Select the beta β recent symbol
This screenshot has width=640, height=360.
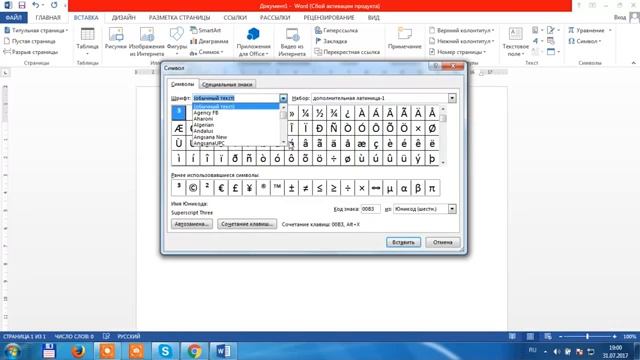(x=418, y=188)
